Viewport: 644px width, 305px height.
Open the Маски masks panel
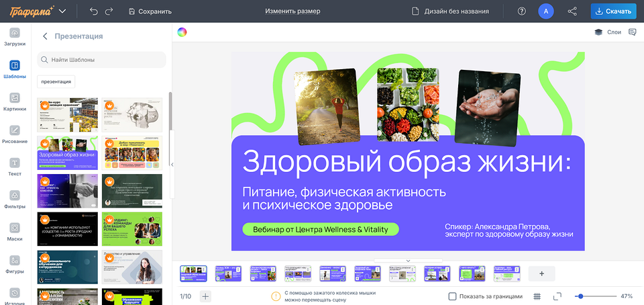(15, 232)
